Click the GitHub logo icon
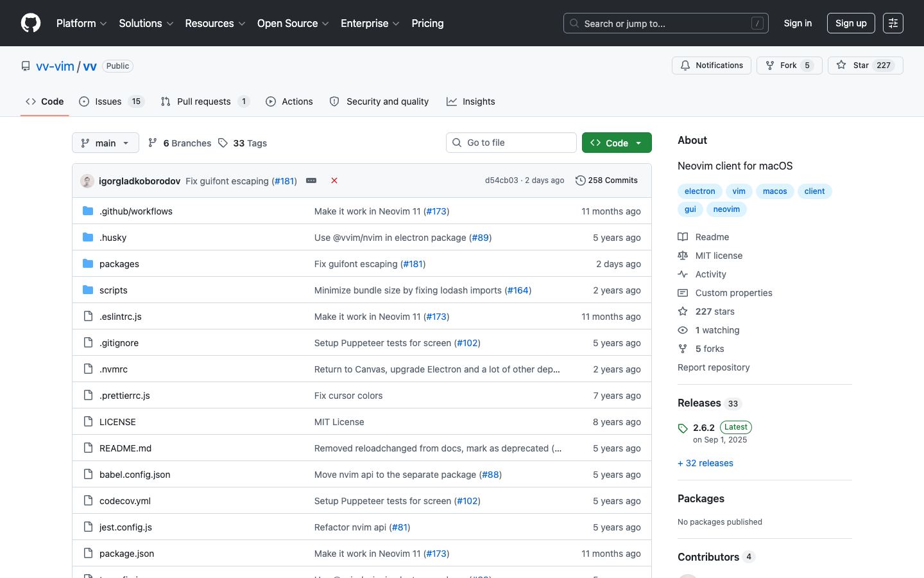This screenshot has height=578, width=924. [31, 23]
